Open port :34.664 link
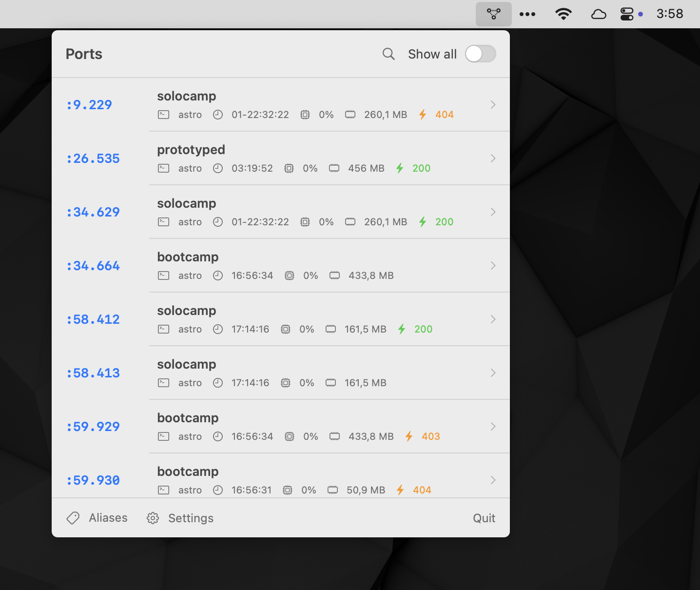This screenshot has width=700, height=590. coord(93,266)
